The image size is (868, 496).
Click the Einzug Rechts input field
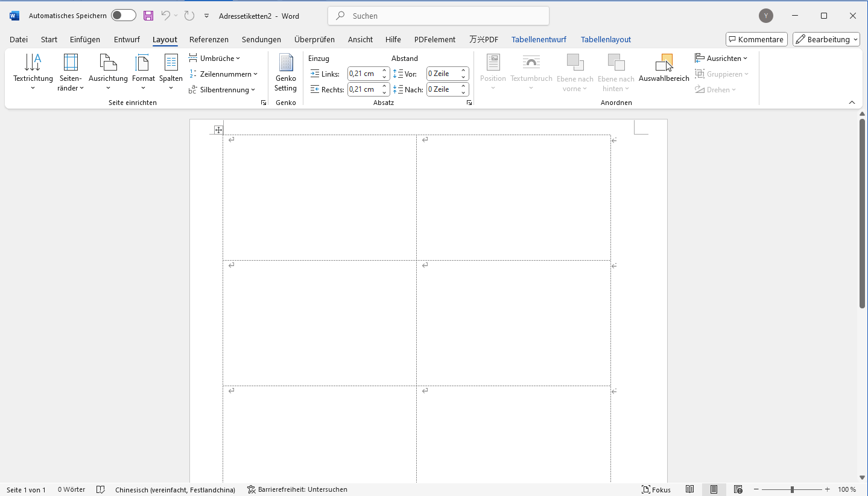point(364,89)
